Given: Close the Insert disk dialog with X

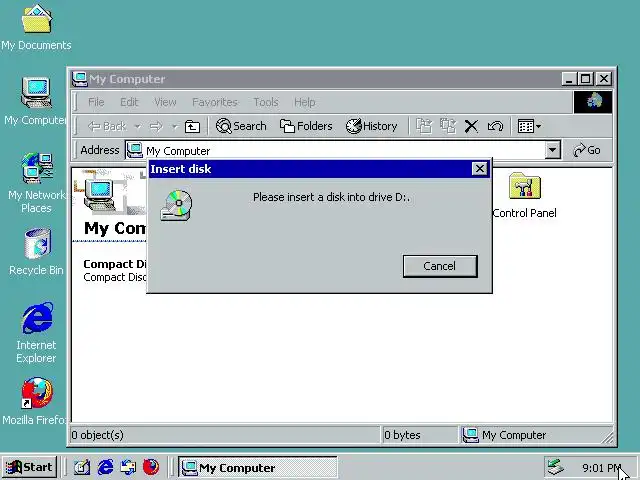Looking at the screenshot, I should tap(480, 169).
